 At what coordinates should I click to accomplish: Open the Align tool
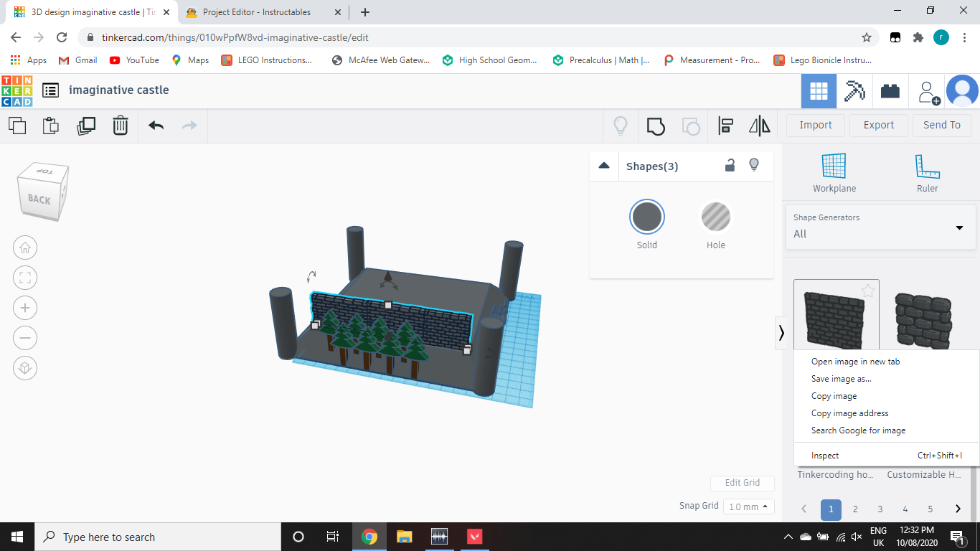click(725, 126)
